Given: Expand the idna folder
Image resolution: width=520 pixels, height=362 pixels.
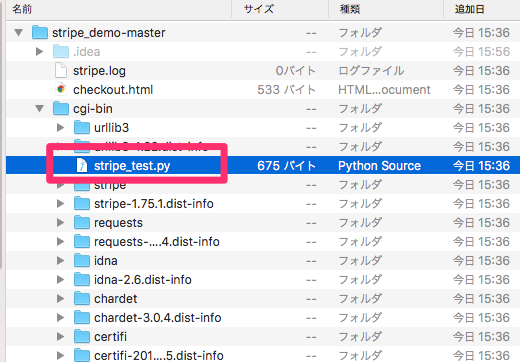Looking at the screenshot, I should click(x=60, y=261).
